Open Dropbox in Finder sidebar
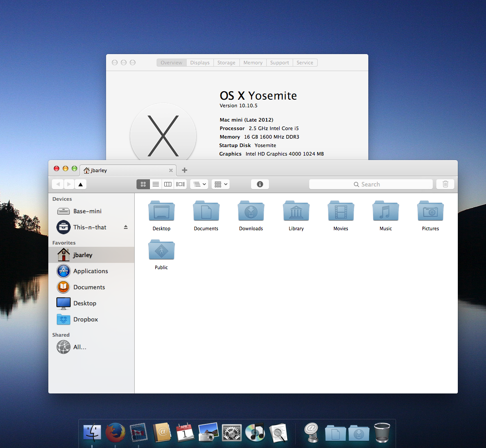This screenshot has width=486, height=448. click(91, 319)
